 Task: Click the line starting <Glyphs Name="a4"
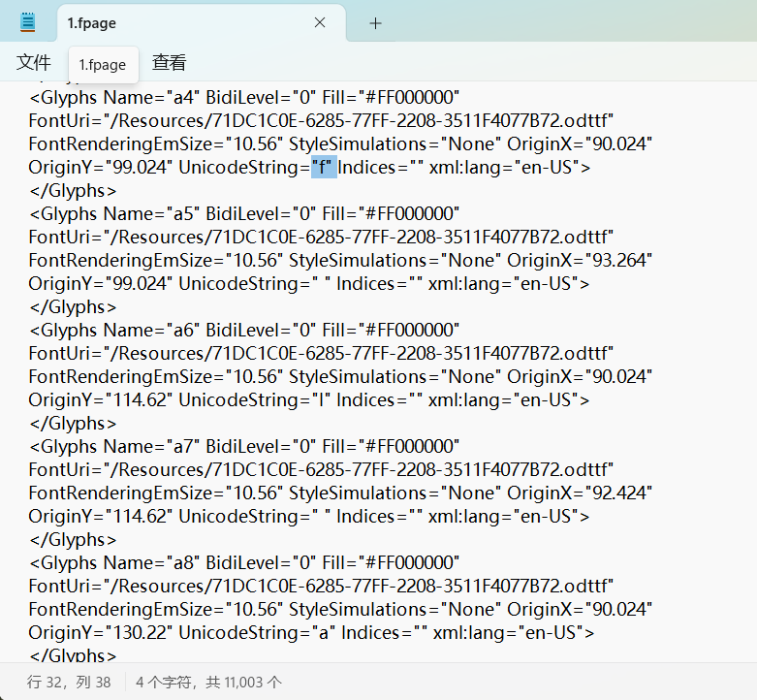point(244,98)
